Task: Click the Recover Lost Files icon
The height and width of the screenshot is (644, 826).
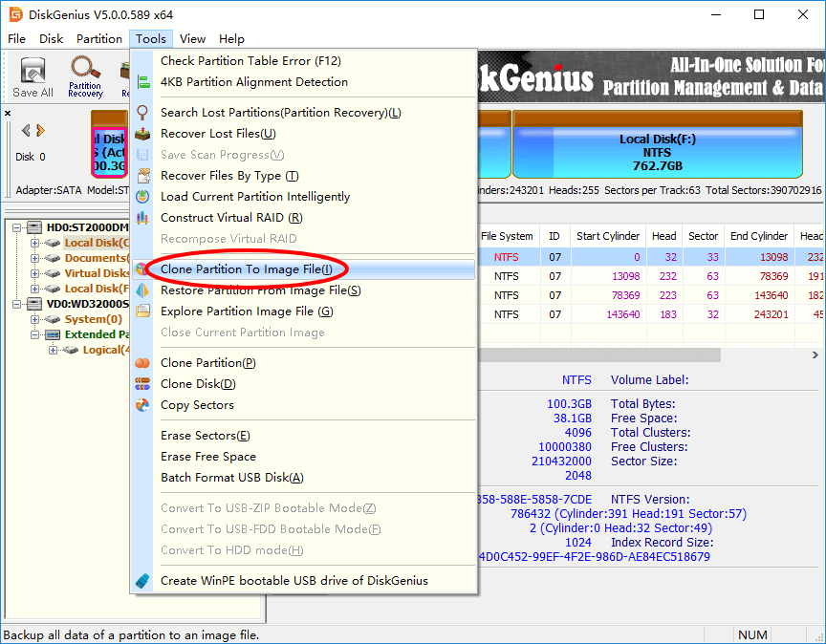Action: tap(142, 134)
